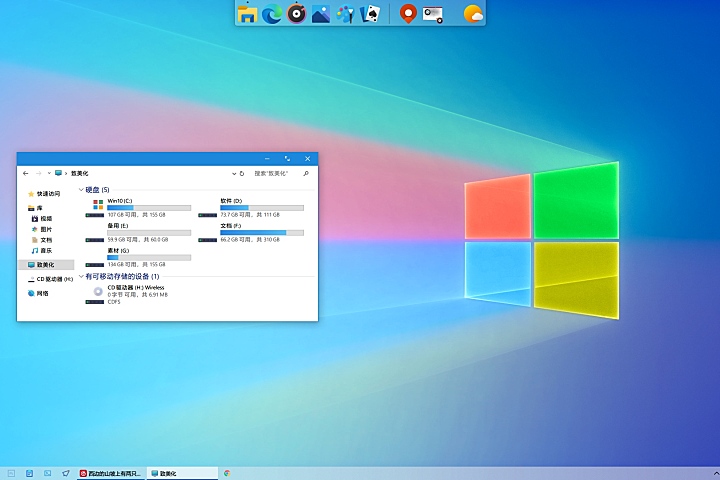Launch Microsoft Edge from the top dock
The height and width of the screenshot is (480, 720).
pos(272,14)
